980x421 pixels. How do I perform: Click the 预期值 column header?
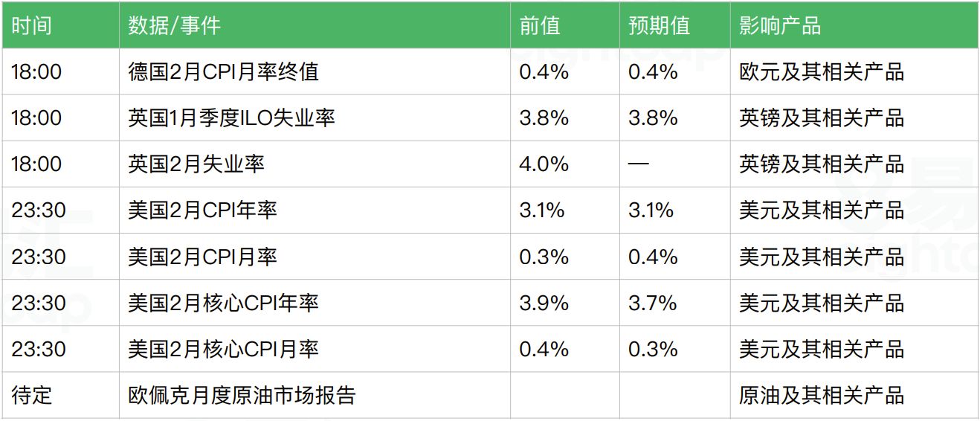[674, 25]
